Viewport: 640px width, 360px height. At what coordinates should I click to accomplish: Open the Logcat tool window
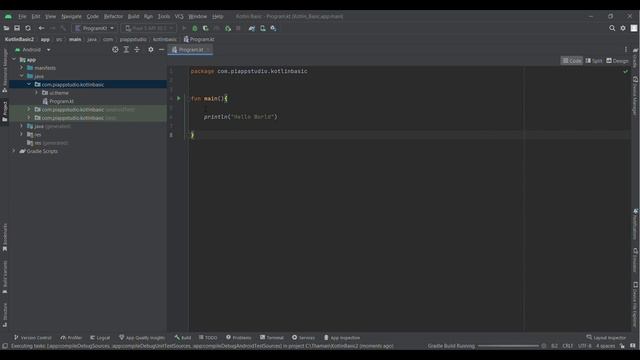pyautogui.click(x=100, y=338)
